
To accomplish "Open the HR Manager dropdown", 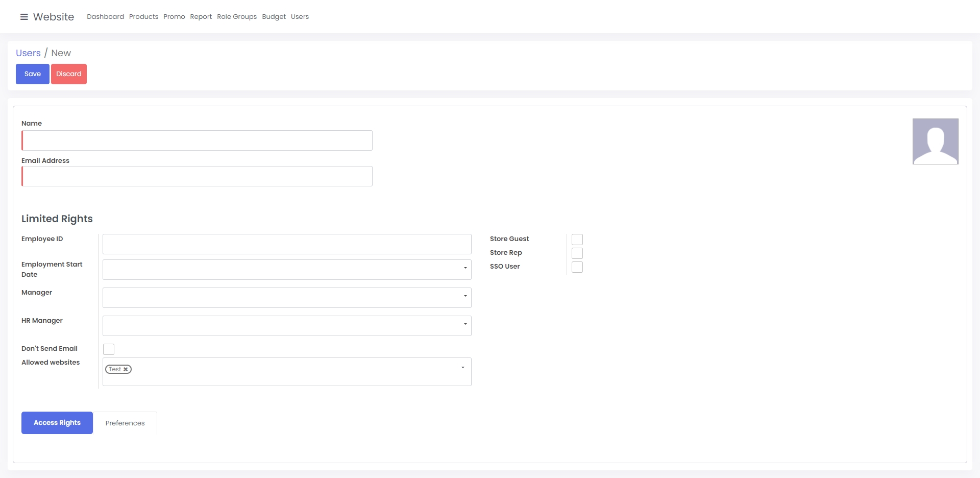I will click(x=465, y=324).
